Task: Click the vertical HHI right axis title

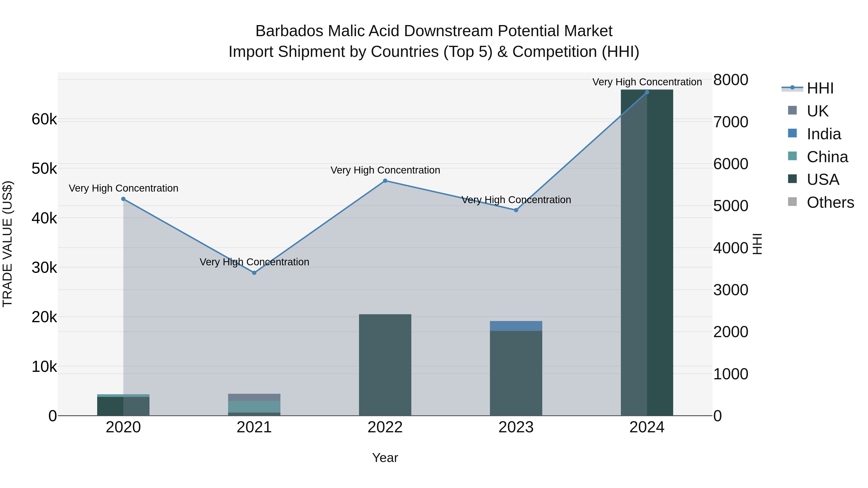Action: (x=757, y=244)
